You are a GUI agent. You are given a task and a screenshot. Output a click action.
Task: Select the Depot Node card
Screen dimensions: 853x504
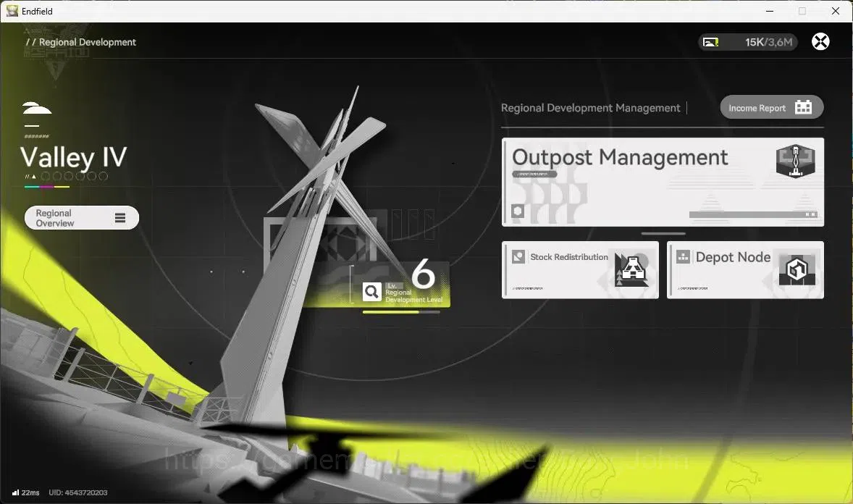point(745,270)
